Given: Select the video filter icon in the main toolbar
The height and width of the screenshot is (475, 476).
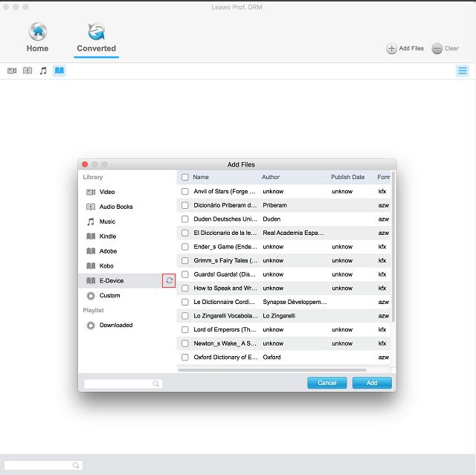Looking at the screenshot, I should click(12, 71).
